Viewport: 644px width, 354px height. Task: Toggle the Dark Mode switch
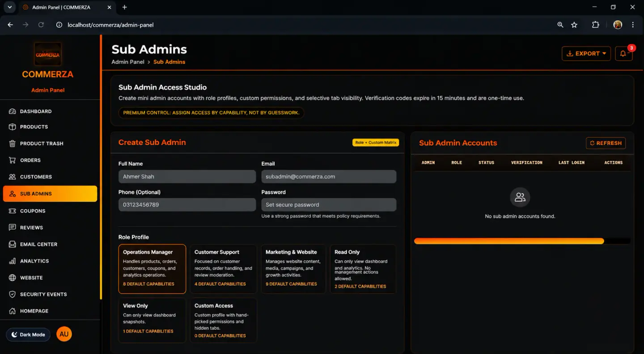click(29, 335)
